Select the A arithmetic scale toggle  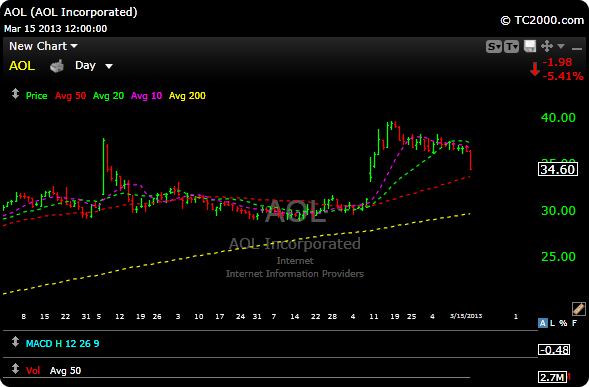[x=542, y=323]
